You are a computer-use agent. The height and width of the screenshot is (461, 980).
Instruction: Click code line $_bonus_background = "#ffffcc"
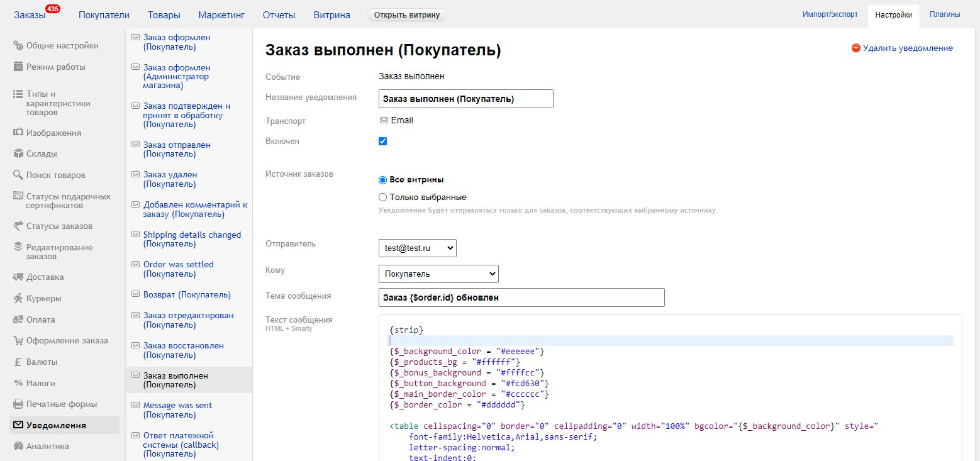tap(467, 372)
